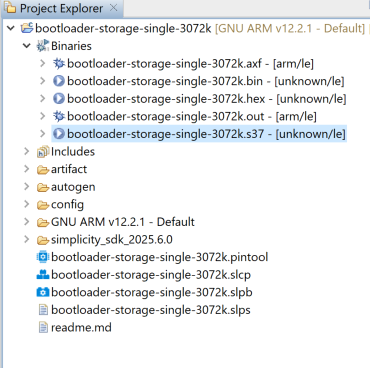Expand the Includes node

pos(27,151)
